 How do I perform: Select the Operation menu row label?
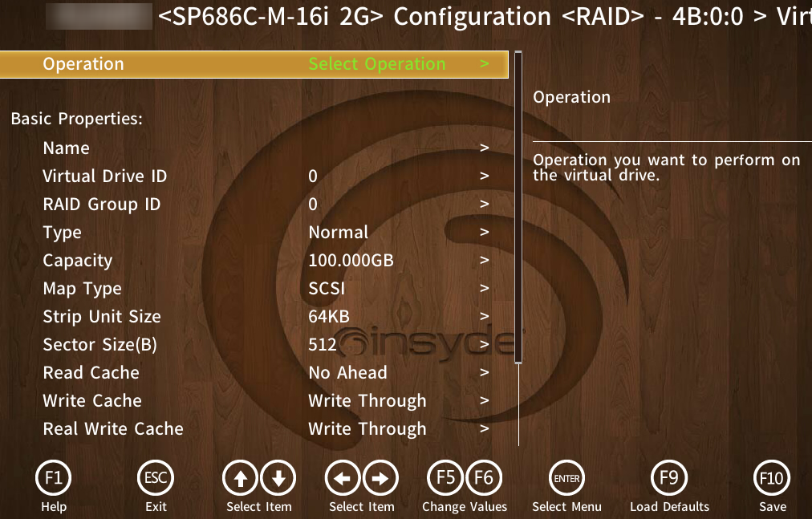[83, 63]
